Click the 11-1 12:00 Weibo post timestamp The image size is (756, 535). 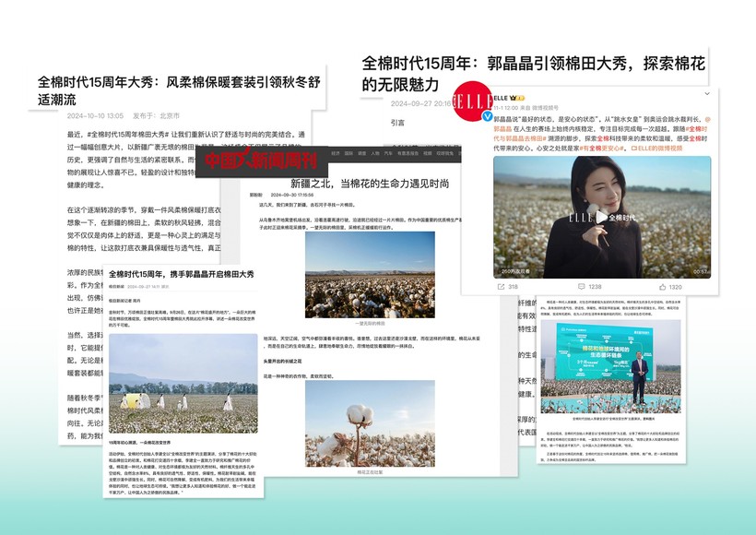pyautogui.click(x=506, y=108)
